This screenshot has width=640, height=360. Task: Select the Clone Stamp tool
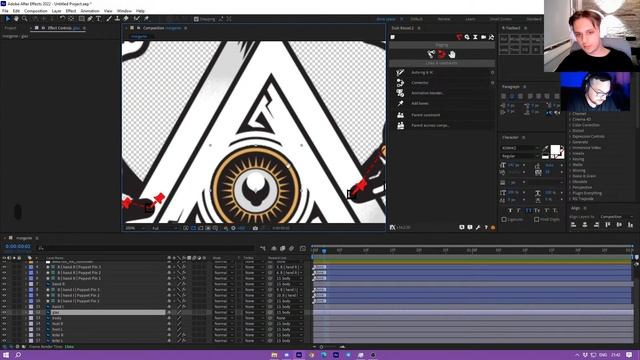(117, 19)
